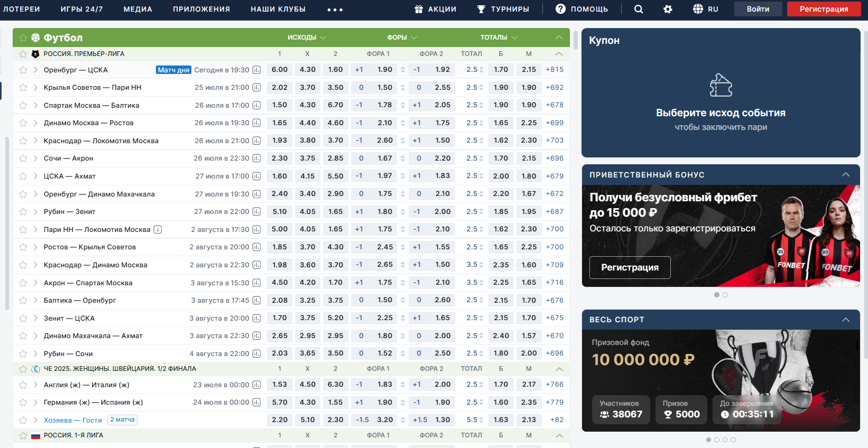This screenshot has height=448, width=868.
Task: Open settings gear in top bar
Action: [x=668, y=9]
